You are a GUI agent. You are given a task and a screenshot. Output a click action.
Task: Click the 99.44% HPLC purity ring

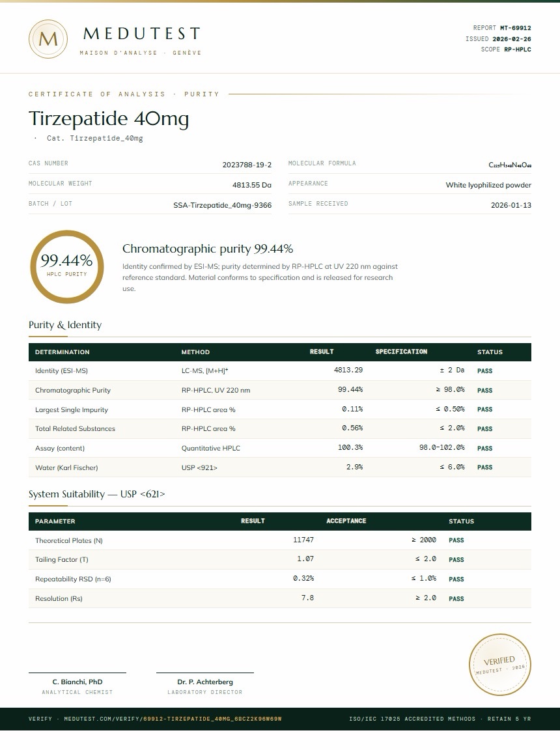tap(67, 267)
